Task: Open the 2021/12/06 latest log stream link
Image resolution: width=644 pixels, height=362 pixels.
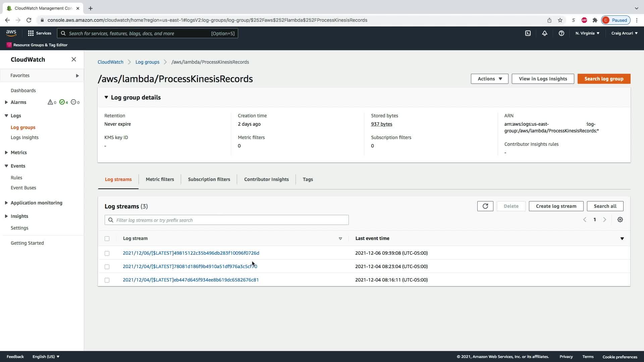Action: tap(191, 253)
